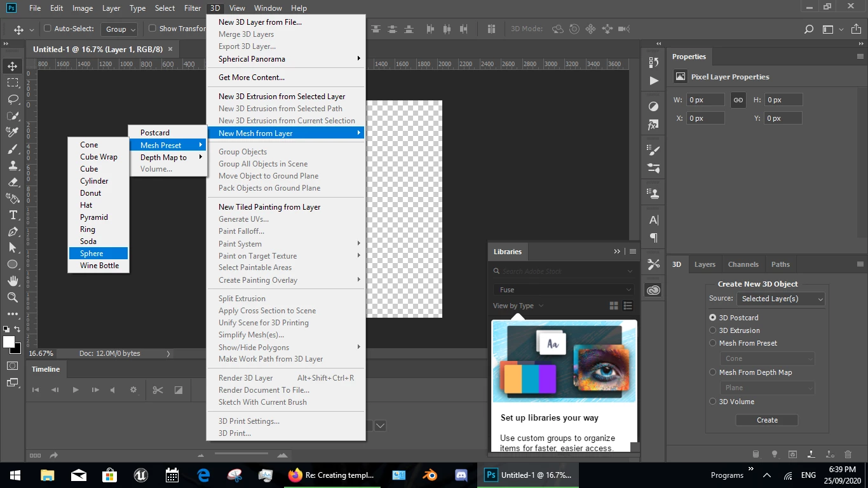Image resolution: width=868 pixels, height=488 pixels.
Task: Open the workspace switcher dropdown
Action: tap(831, 29)
